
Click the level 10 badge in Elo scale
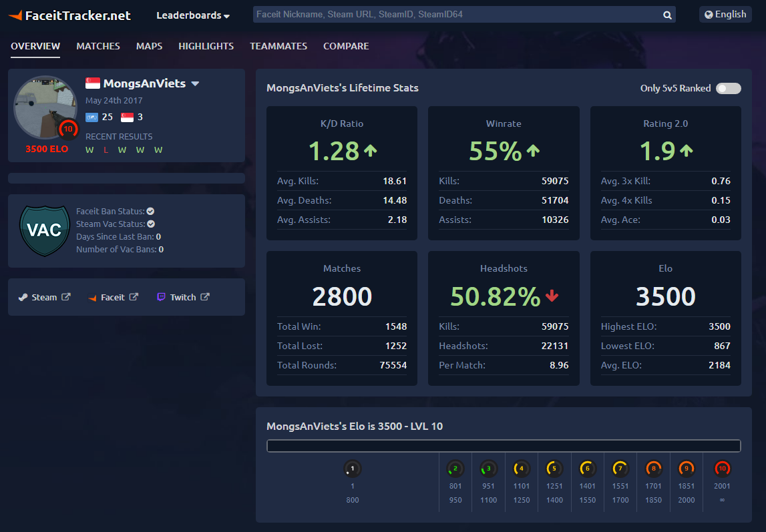pos(722,469)
